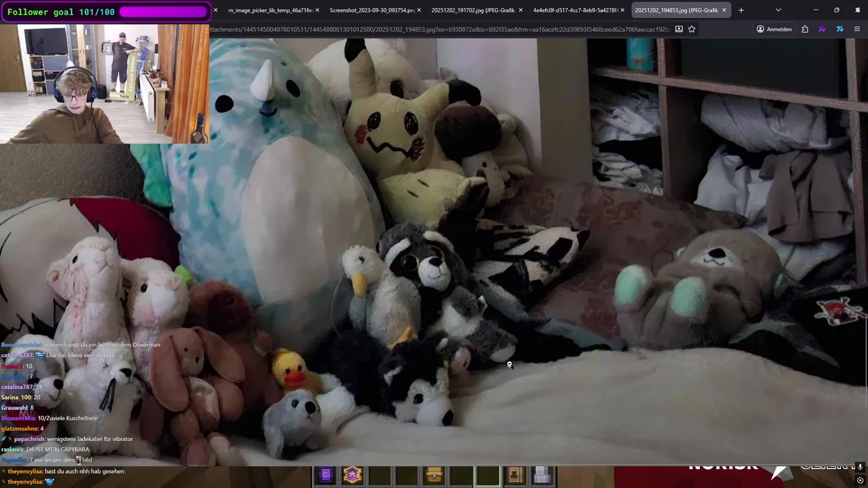Click the 'warum hängt da ein bild' chat message
868x488 pixels.
pos(81,345)
